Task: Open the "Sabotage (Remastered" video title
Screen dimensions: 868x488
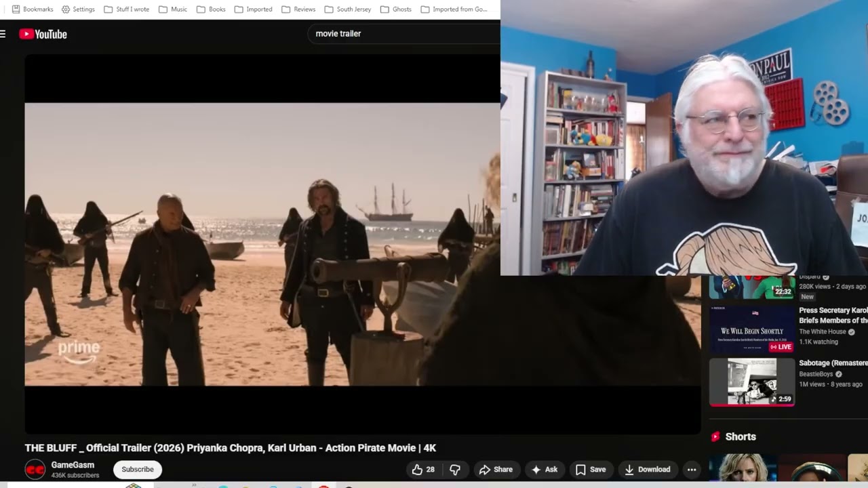Action: (833, 363)
